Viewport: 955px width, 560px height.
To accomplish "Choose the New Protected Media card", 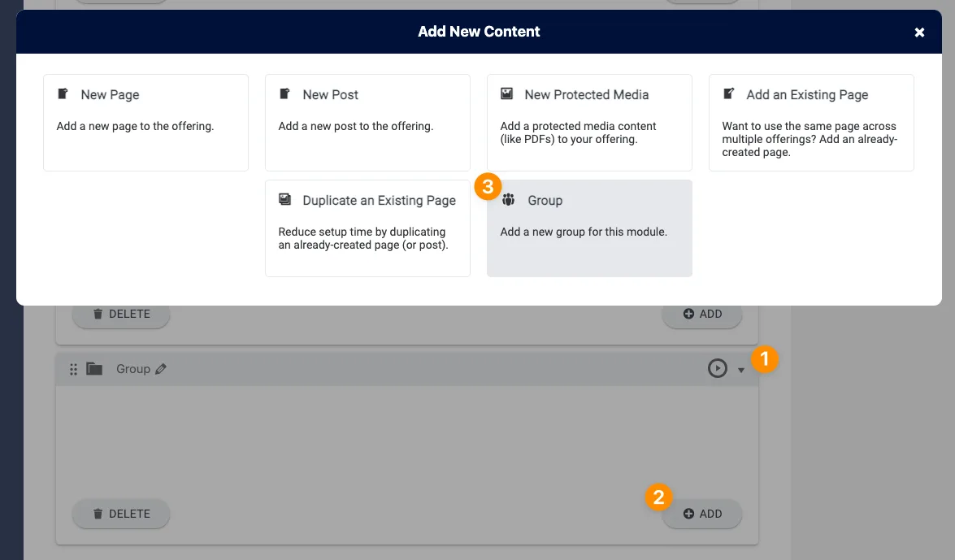I will tap(589, 123).
